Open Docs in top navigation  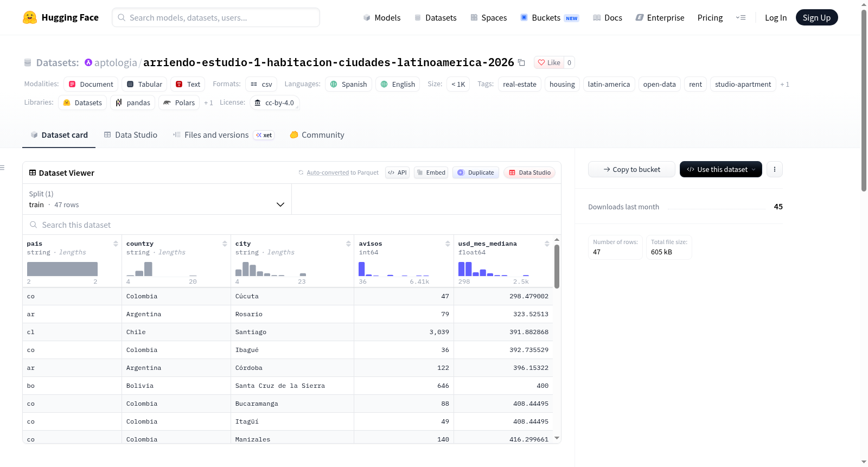[607, 17]
